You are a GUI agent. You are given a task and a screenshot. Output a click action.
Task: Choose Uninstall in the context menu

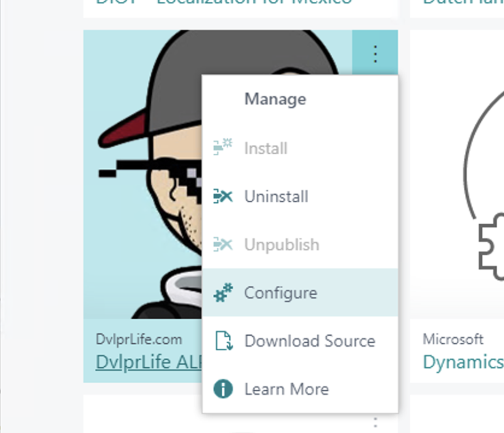(276, 196)
